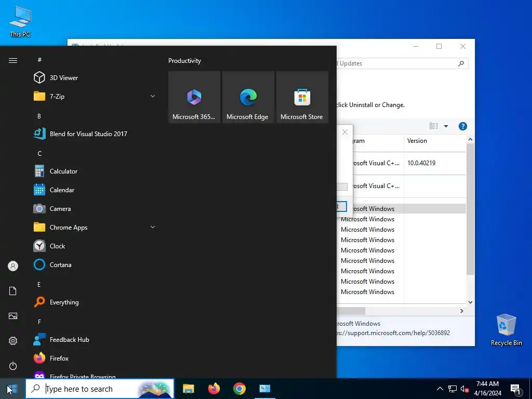Click the C letter header
The image size is (532, 399).
pyautogui.click(x=39, y=154)
